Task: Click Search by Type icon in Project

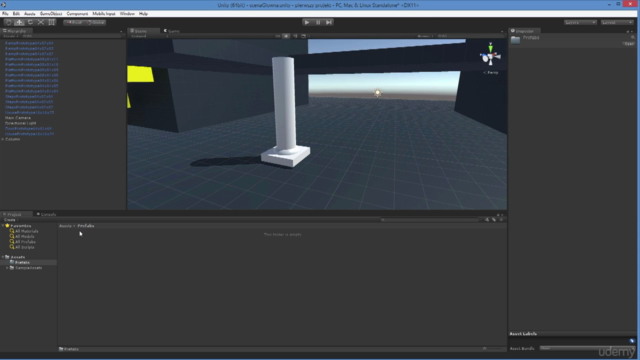Action: click(x=487, y=220)
